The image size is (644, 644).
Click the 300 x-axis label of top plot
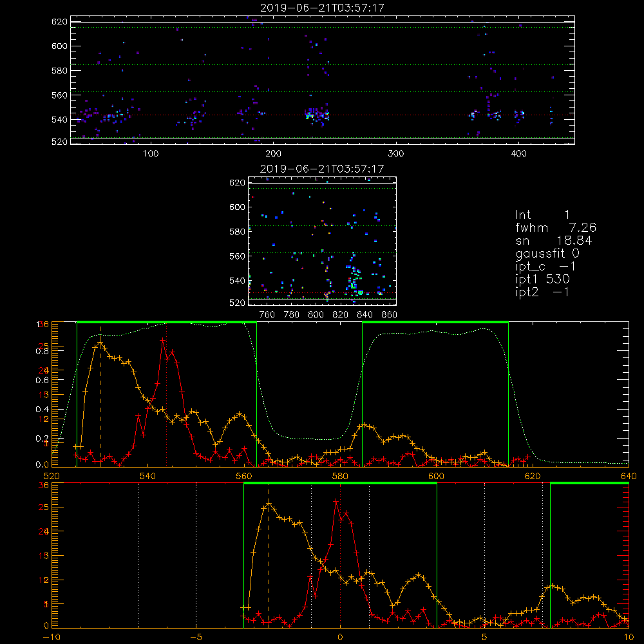pyautogui.click(x=396, y=154)
